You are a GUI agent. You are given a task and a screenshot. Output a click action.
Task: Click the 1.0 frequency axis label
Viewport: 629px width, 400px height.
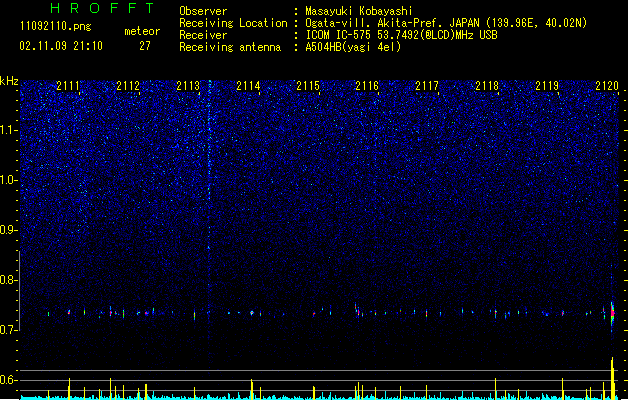point(9,180)
